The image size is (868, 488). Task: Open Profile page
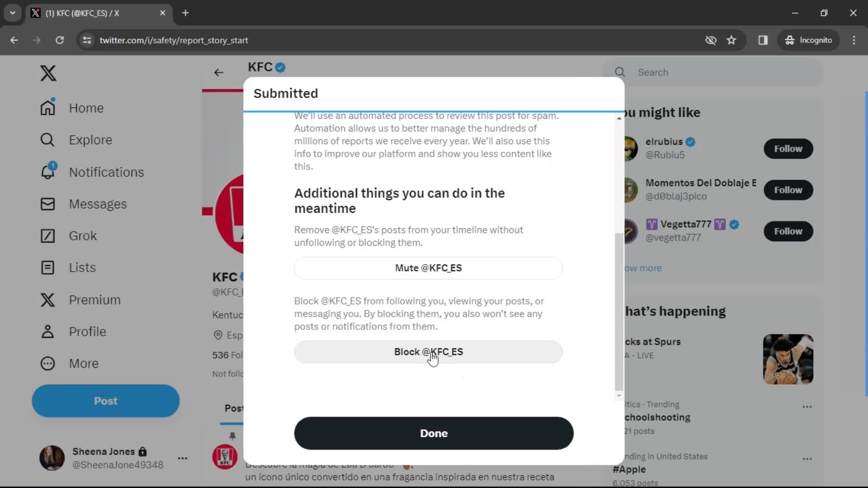click(88, 331)
